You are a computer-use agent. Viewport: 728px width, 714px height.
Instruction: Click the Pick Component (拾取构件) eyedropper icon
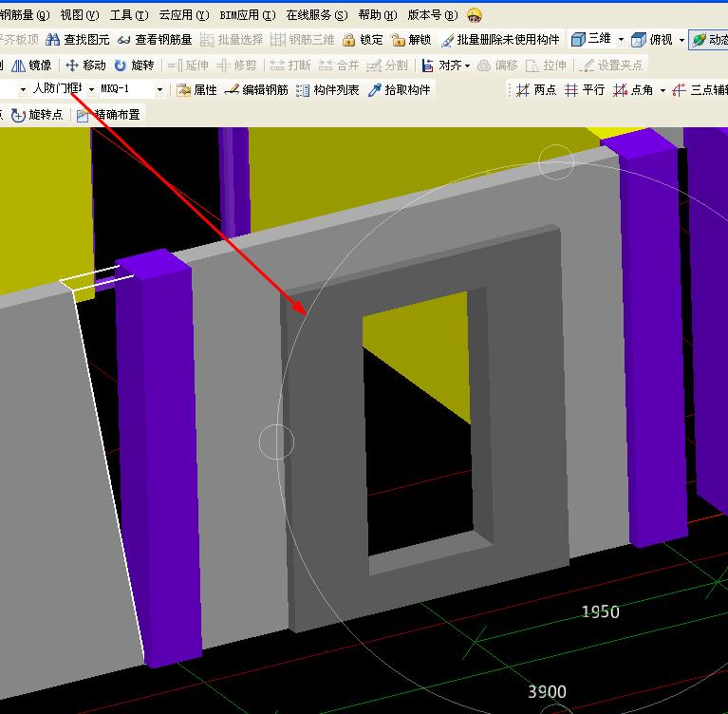pyautogui.click(x=375, y=90)
